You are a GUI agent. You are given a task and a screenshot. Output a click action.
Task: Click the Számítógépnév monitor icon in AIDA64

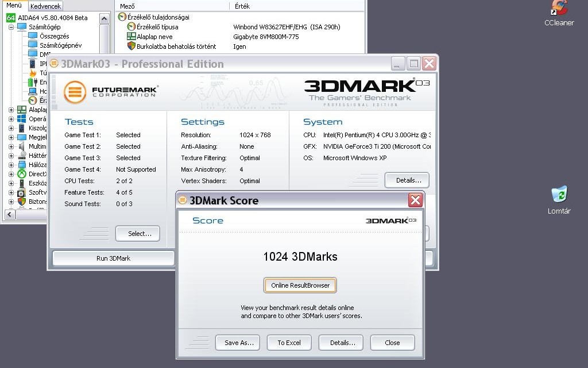[x=33, y=45]
